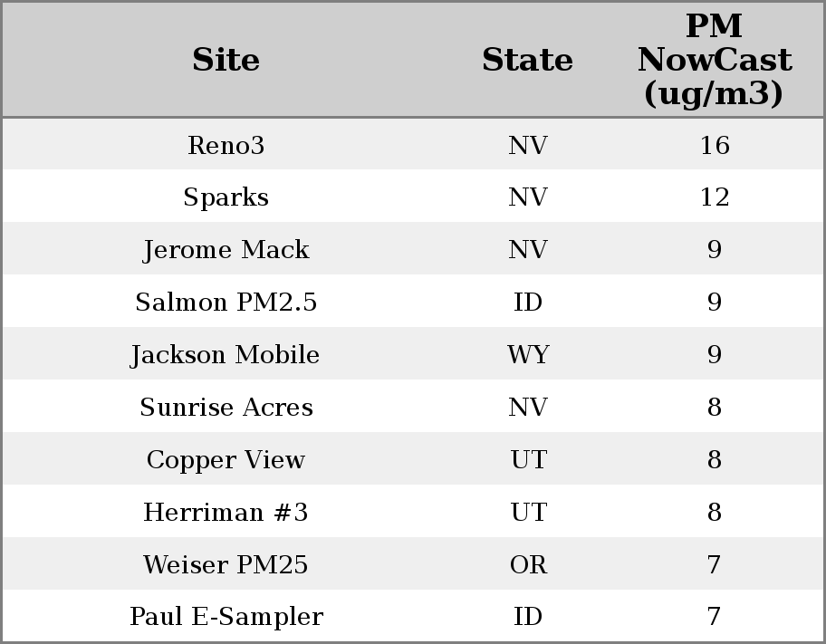Image resolution: width=826 pixels, height=644 pixels.
Task: Select the PM NowCast value 12
Action: (714, 197)
